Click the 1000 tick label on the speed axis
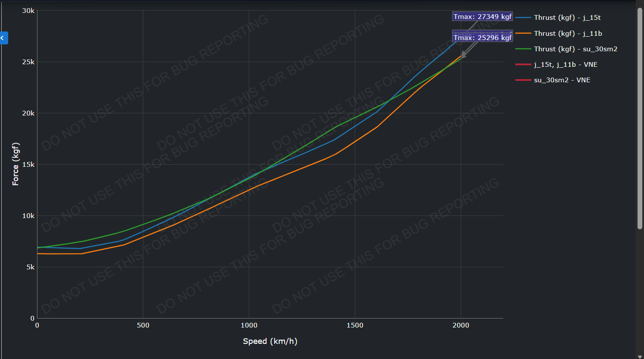The width and height of the screenshot is (644, 359). [249, 325]
